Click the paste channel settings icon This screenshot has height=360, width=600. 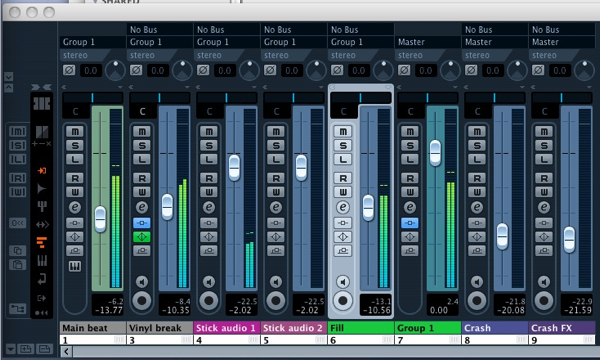coord(18,265)
